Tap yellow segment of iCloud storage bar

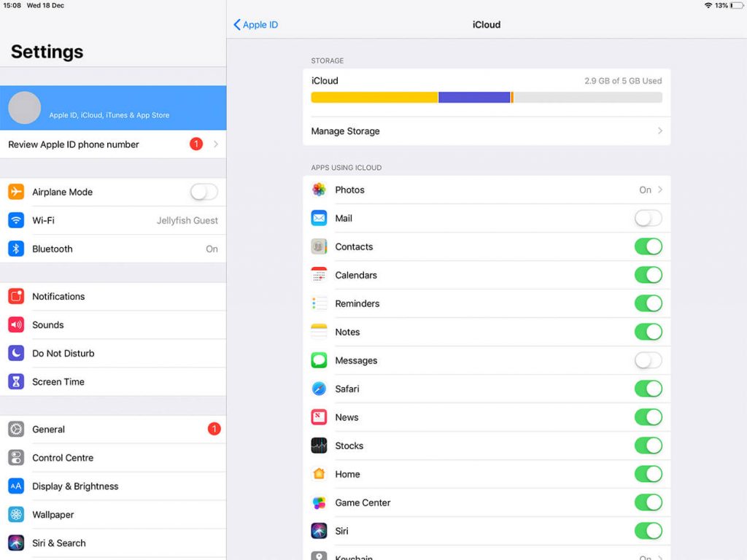click(x=374, y=97)
